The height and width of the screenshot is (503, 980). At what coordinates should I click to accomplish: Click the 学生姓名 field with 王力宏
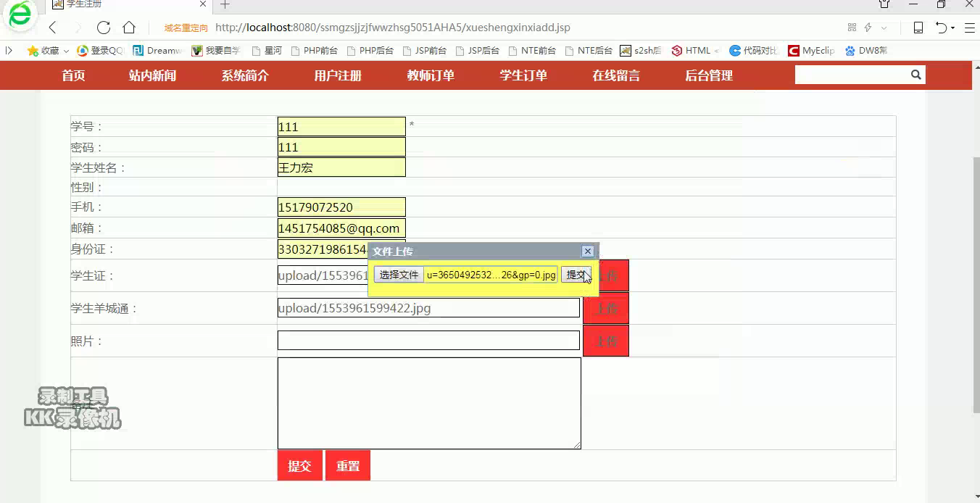coord(341,167)
